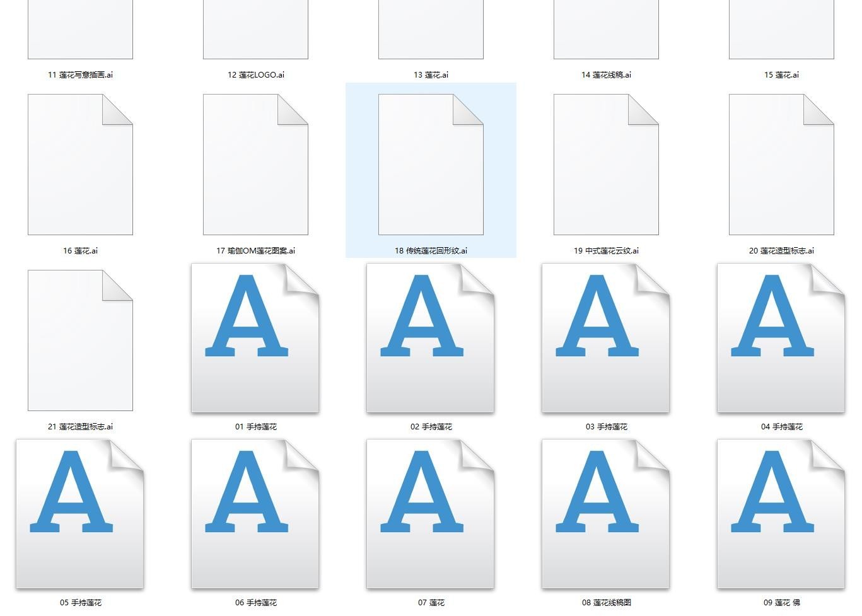This screenshot has height=616, width=862.
Task: Select the label 12 莲花LOGO.ai
Action: (x=255, y=74)
